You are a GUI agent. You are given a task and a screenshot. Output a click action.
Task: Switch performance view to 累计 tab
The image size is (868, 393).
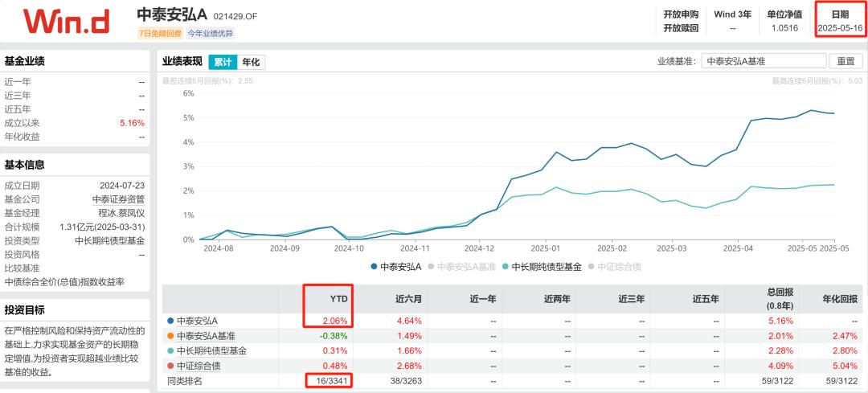223,62
